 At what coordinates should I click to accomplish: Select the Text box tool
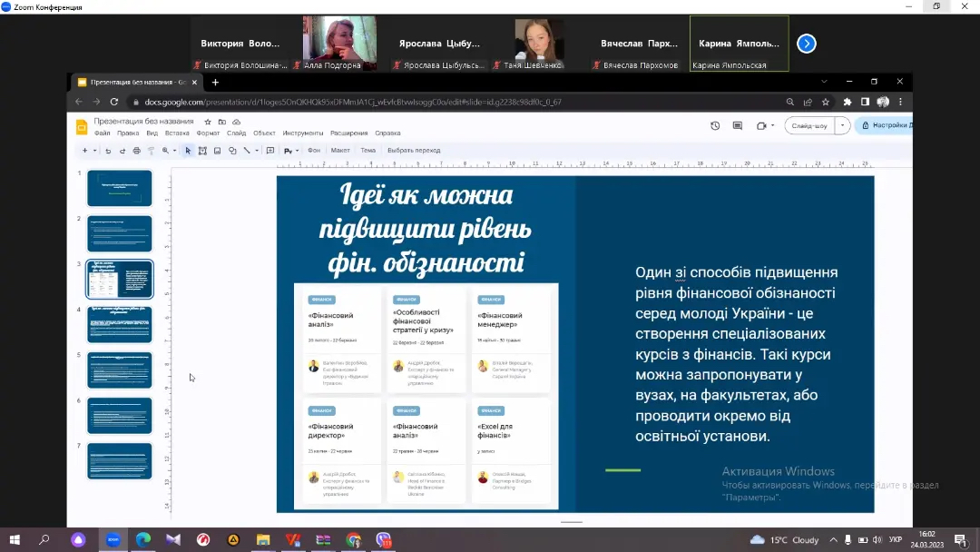202,151
